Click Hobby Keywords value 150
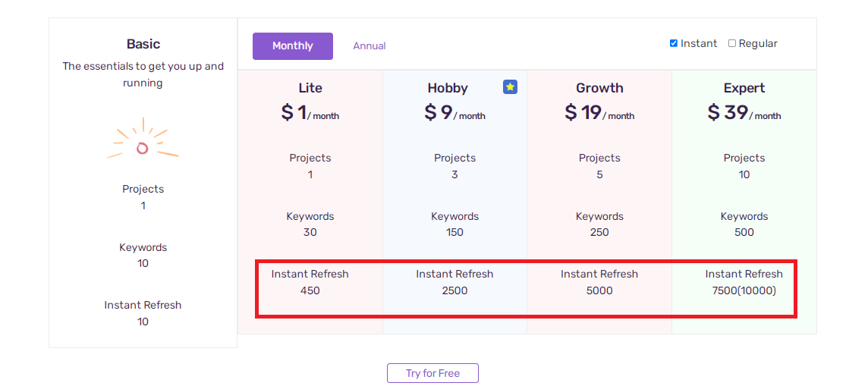868x386 pixels. 454,232
